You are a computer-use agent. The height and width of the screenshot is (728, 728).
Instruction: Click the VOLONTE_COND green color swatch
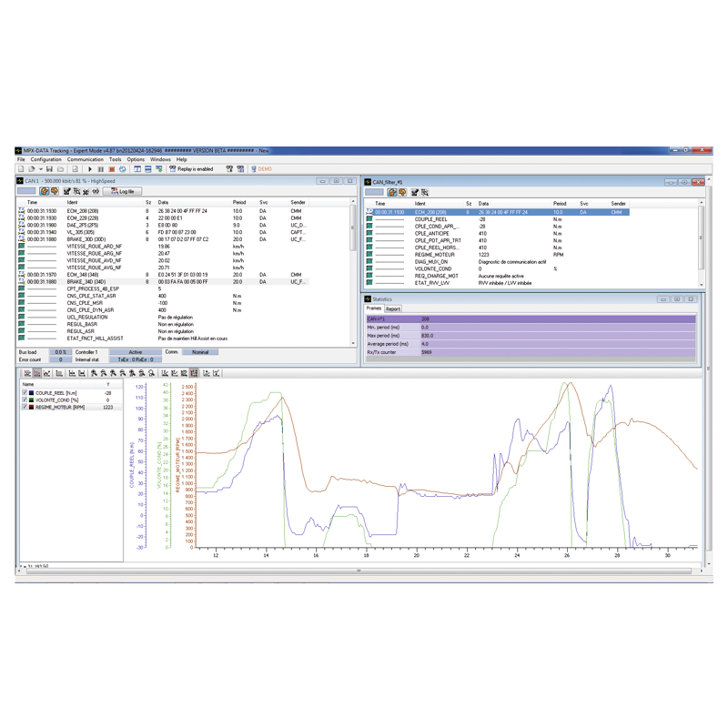click(x=32, y=399)
